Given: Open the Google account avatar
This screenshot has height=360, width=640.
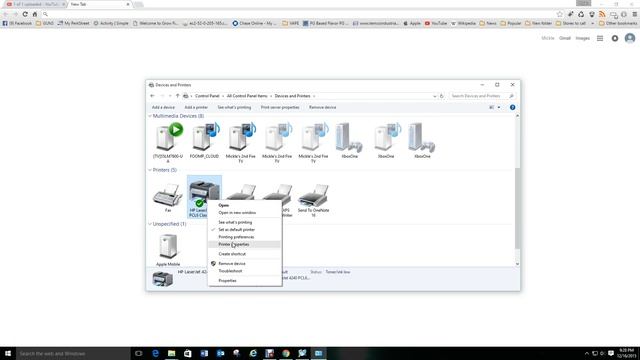Looking at the screenshot, I should (x=630, y=38).
